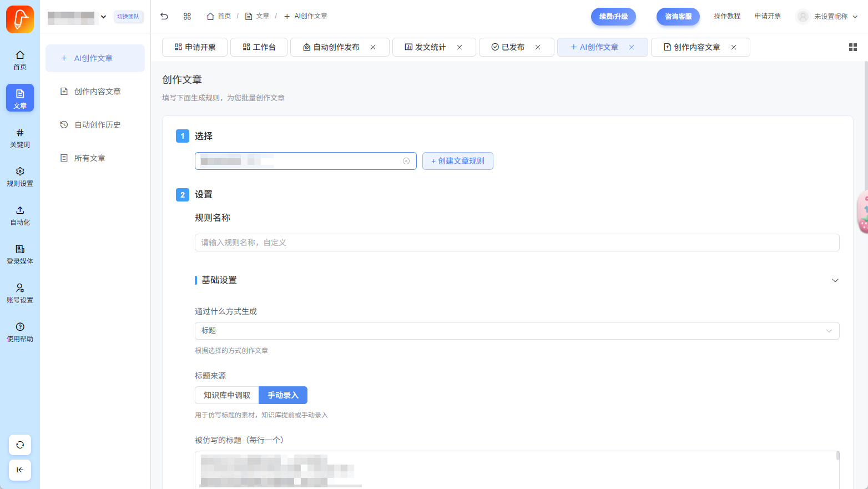Collapse the 基础设置 section
The width and height of the screenshot is (868, 489).
(x=835, y=280)
